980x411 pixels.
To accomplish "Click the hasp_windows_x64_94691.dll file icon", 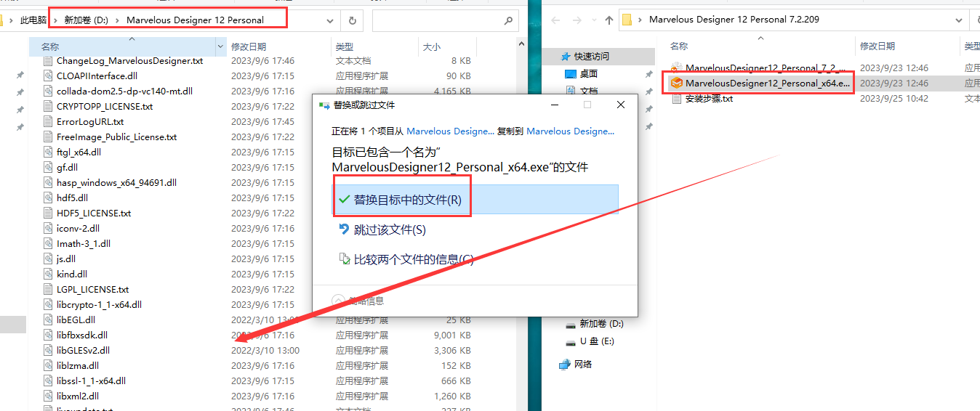I will [49, 183].
